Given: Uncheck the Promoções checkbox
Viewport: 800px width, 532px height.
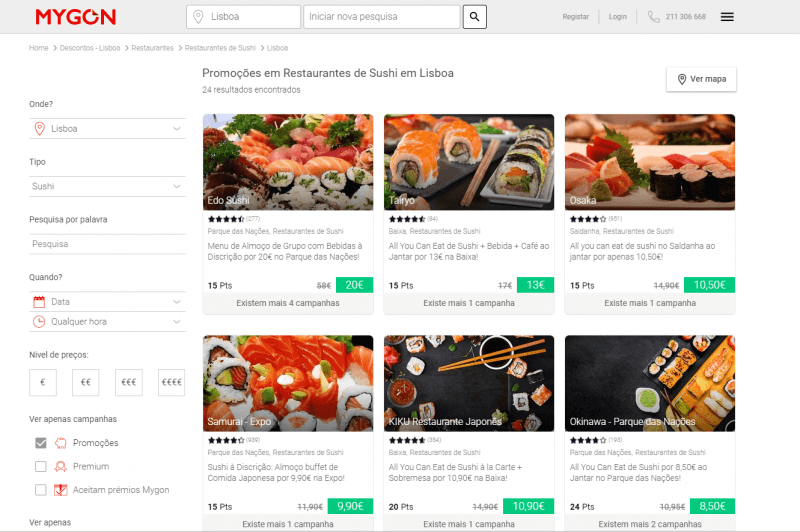Looking at the screenshot, I should pyautogui.click(x=41, y=443).
